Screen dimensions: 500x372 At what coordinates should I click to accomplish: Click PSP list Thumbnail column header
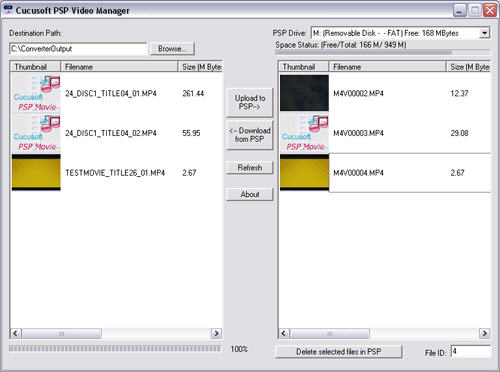(x=304, y=67)
